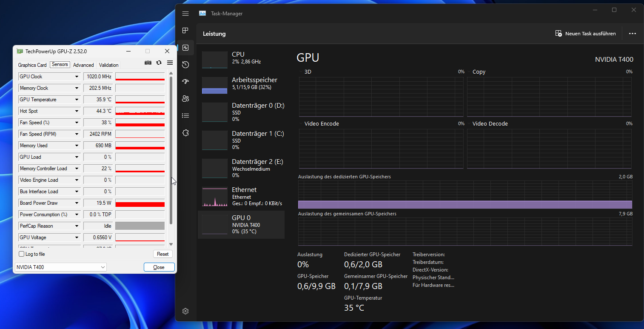Click the 1020.0 MHz GPU Clock value

(x=98, y=77)
